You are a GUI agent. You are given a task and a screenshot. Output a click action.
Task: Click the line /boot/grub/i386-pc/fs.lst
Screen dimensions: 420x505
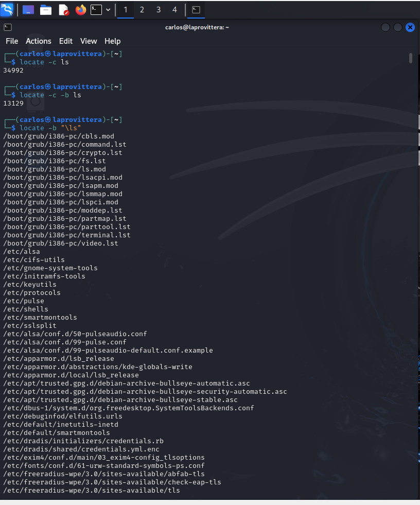point(55,161)
